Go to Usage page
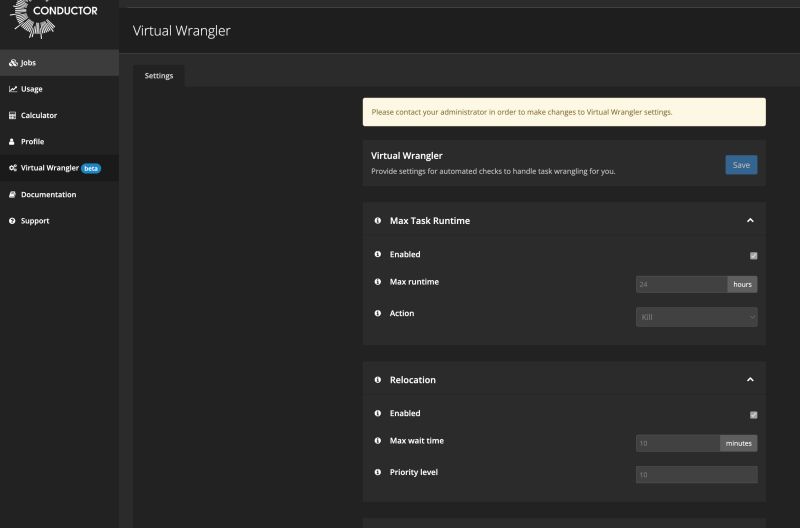800x528 pixels. point(59,89)
